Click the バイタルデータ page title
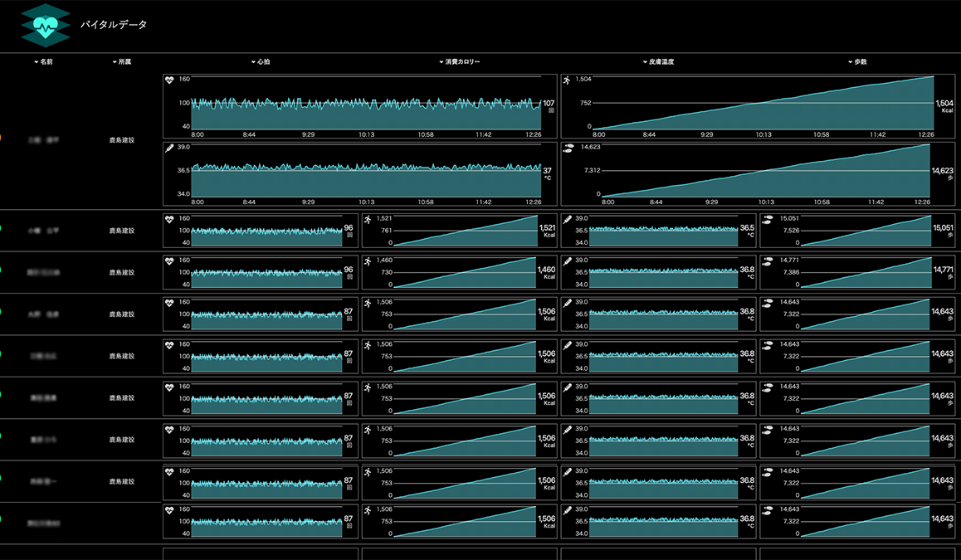This screenshot has height=560, width=961. point(114,25)
